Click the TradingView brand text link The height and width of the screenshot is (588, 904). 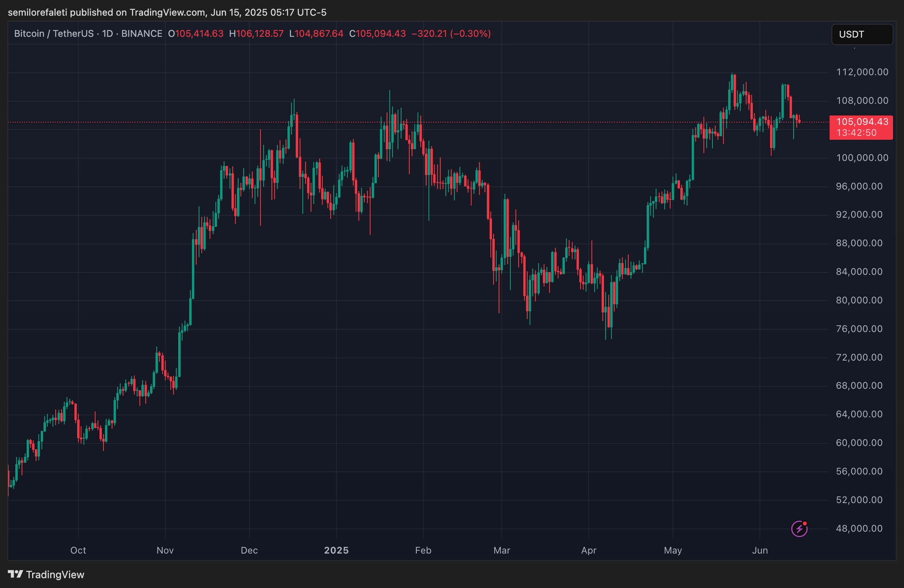pos(55,574)
